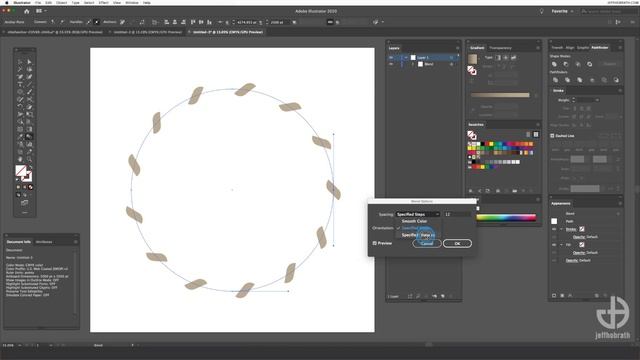The width and height of the screenshot is (640, 360).
Task: Open the Stroke Weight dropdown
Action: (597, 100)
